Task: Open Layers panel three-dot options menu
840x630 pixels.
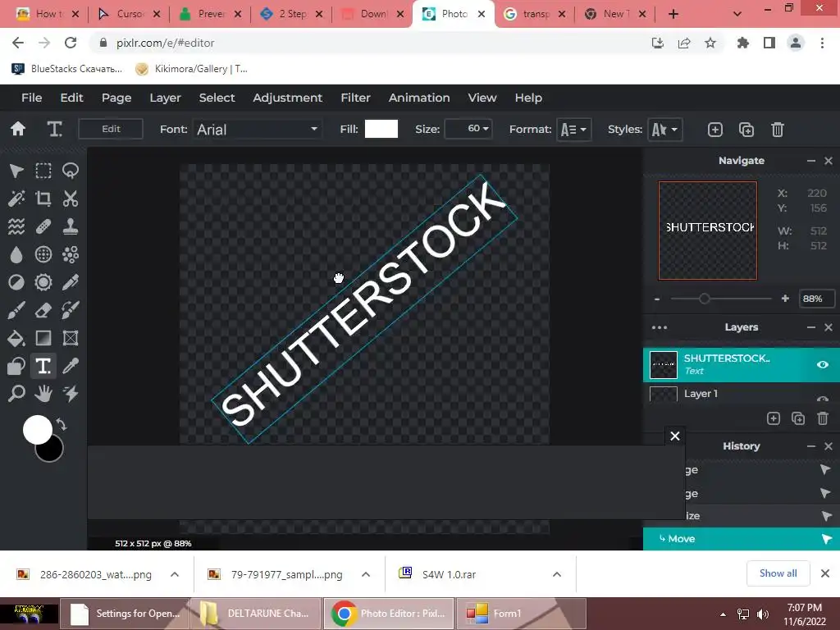Action: (660, 327)
